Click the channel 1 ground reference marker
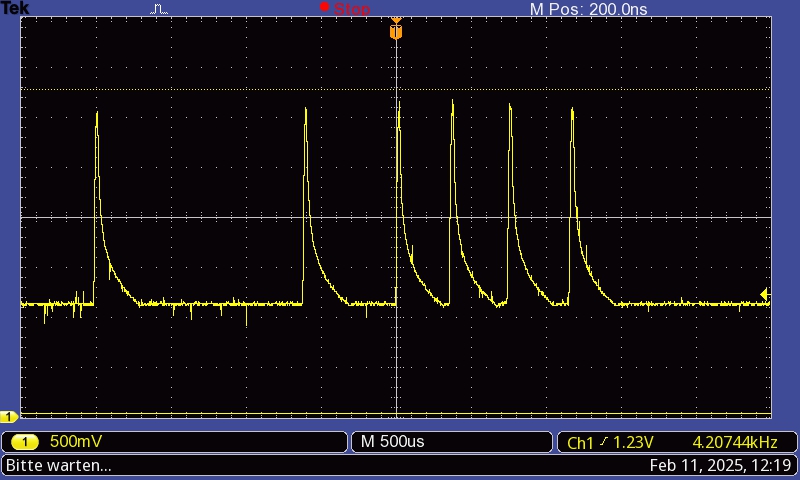This screenshot has width=800, height=480. click(x=8, y=416)
